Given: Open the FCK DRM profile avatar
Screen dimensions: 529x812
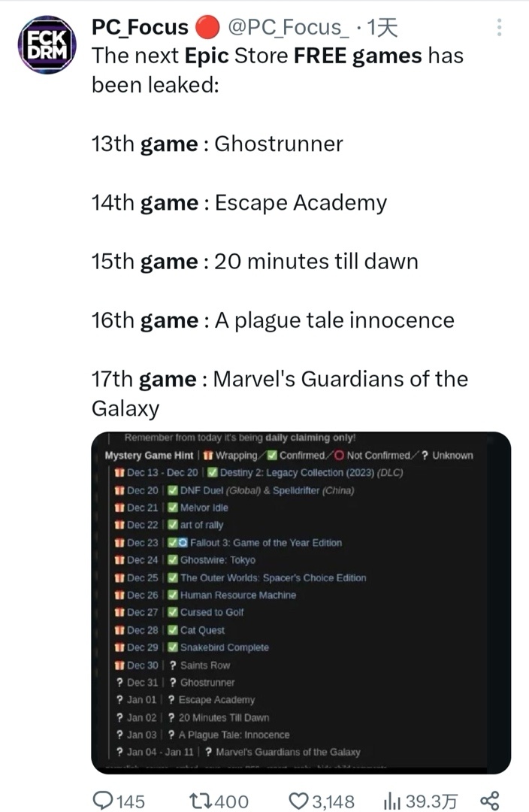Looking at the screenshot, I should [47, 47].
